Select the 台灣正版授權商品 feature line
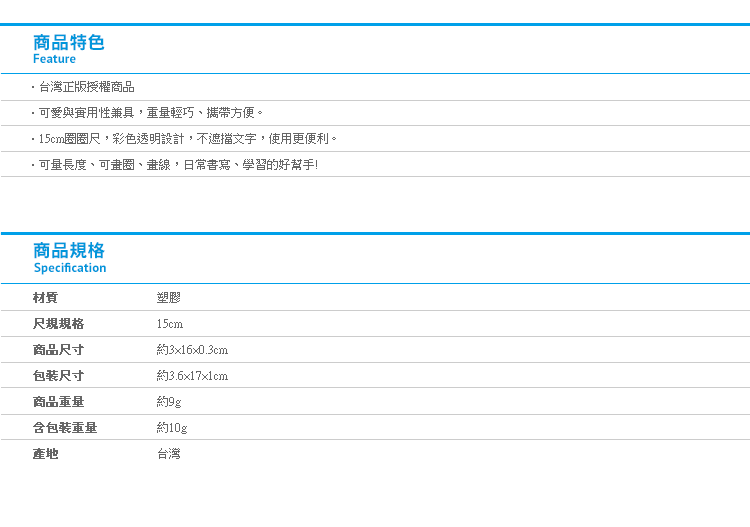The image size is (750, 527). [86, 87]
